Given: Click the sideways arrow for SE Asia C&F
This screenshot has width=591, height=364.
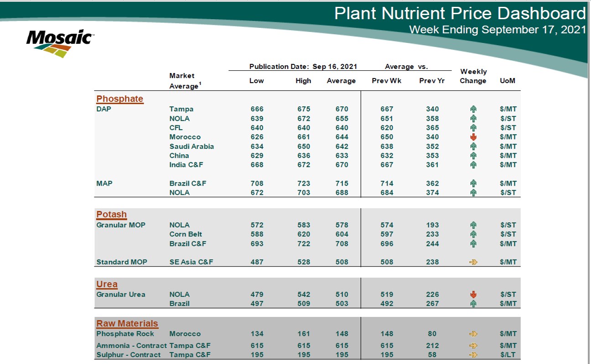Looking at the screenshot, I should click(x=473, y=262).
